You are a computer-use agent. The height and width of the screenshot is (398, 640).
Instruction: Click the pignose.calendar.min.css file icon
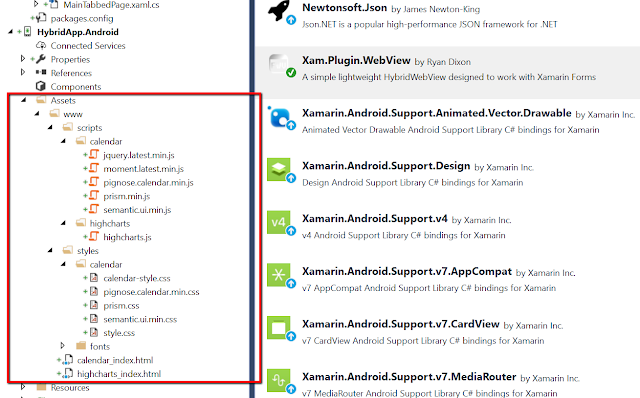point(94,291)
